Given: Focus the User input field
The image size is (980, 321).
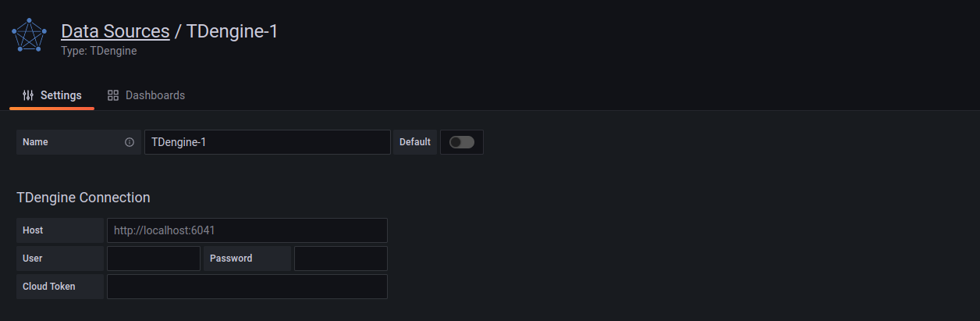Looking at the screenshot, I should pos(154,259).
